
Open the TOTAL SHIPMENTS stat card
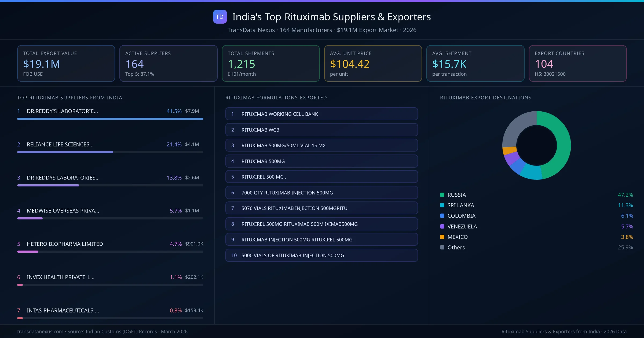(x=270, y=63)
